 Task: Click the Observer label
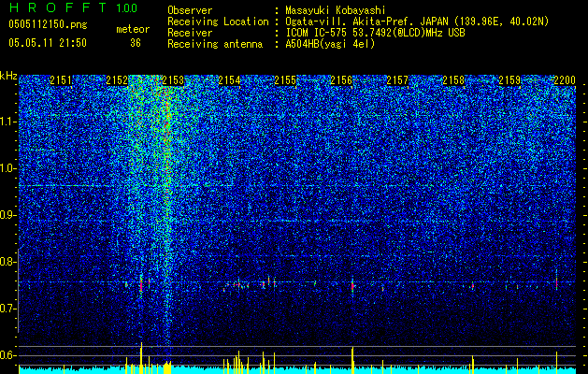point(190,10)
